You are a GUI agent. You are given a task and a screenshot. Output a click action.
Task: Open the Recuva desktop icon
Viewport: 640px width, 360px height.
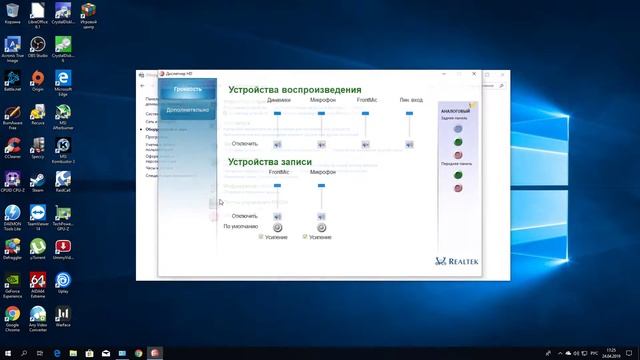[x=38, y=114]
